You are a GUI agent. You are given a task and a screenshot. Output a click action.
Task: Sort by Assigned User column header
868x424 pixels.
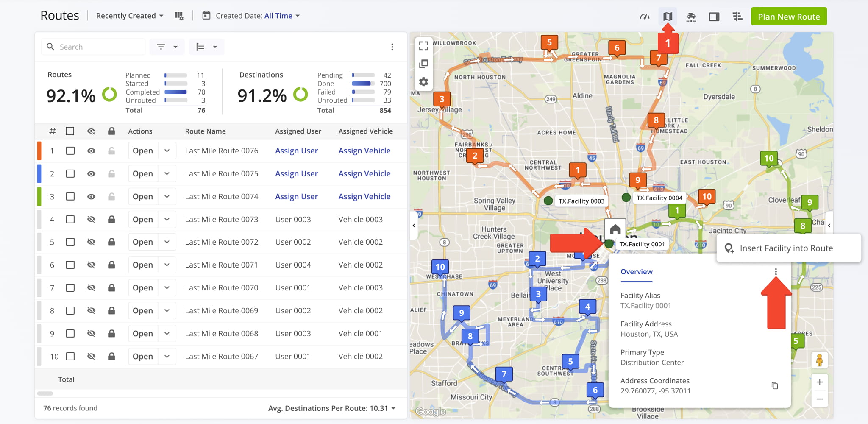298,131
